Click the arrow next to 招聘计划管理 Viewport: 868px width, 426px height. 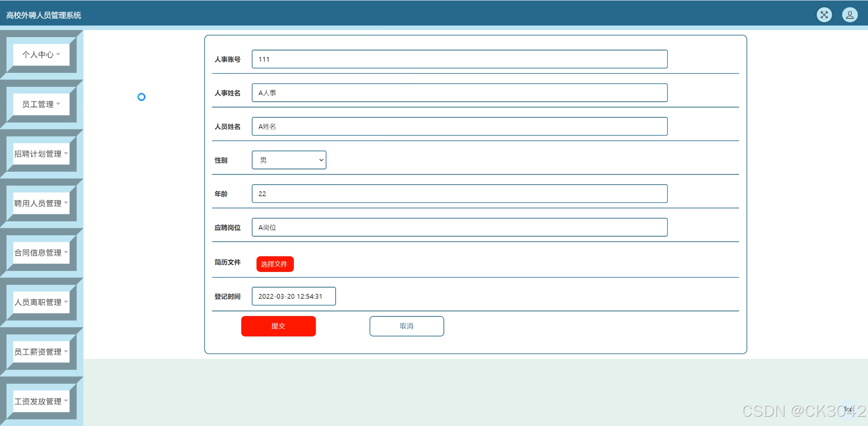point(66,154)
